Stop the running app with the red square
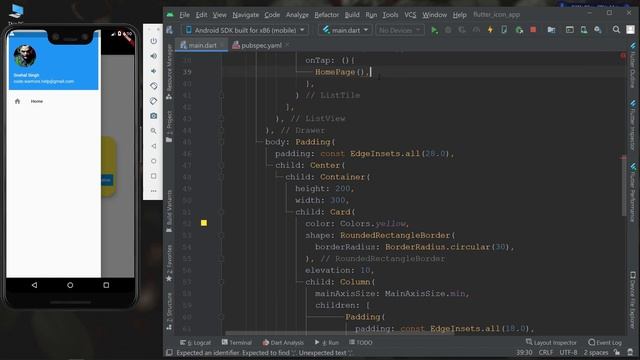 pyautogui.click(x=533, y=30)
